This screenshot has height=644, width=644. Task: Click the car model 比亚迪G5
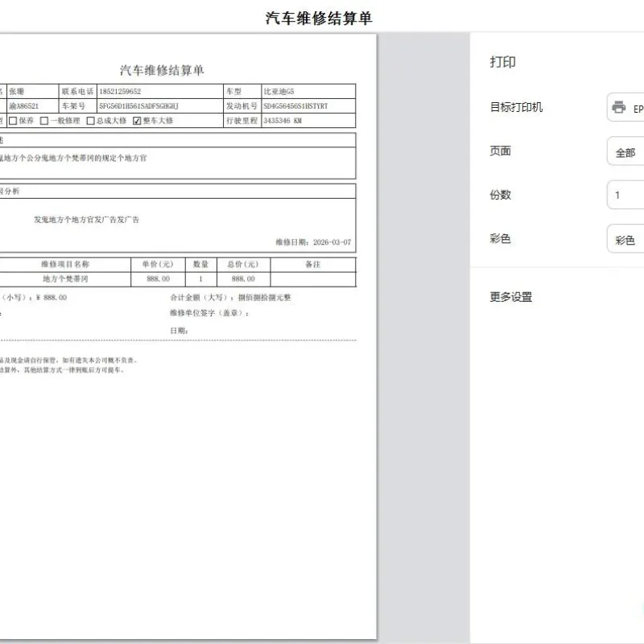point(279,92)
